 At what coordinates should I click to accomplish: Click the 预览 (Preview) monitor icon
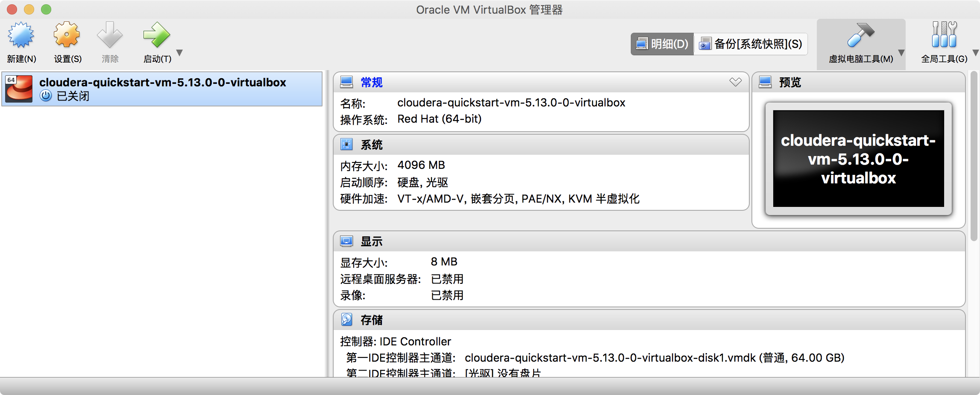tap(765, 82)
